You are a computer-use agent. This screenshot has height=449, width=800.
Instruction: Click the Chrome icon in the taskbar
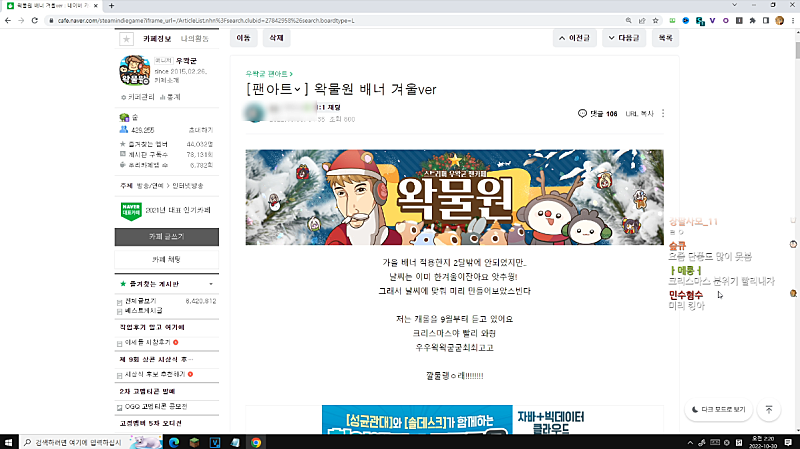256,442
